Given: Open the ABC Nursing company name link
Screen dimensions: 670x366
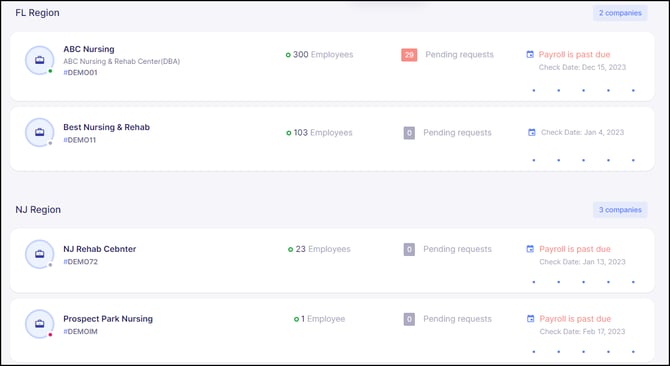Looking at the screenshot, I should (x=89, y=49).
